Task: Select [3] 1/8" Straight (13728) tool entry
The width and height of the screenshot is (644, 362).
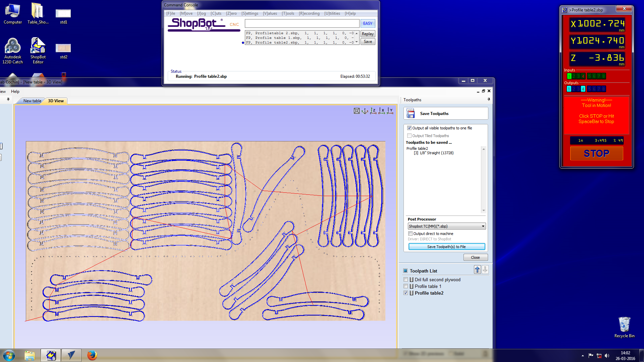Action: tap(433, 153)
